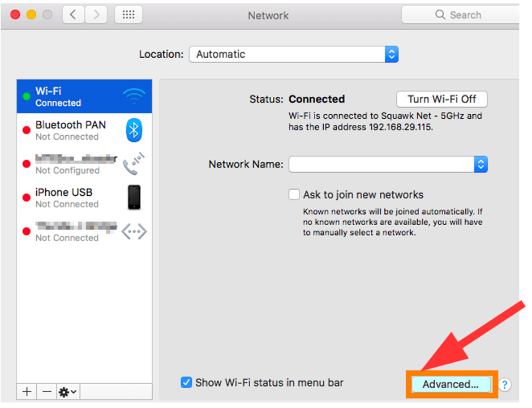The width and height of the screenshot is (532, 408).
Task: Click the iPhone USB device icon
Action: (x=134, y=197)
